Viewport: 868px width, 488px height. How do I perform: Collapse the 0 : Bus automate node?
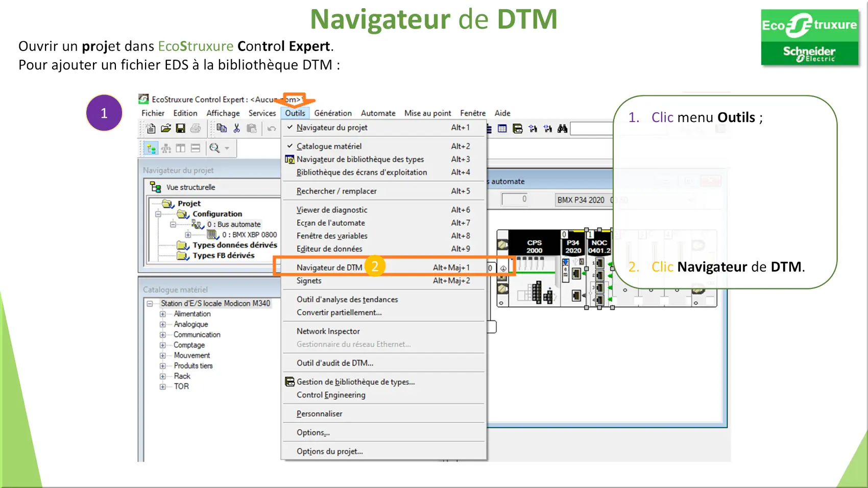click(173, 224)
